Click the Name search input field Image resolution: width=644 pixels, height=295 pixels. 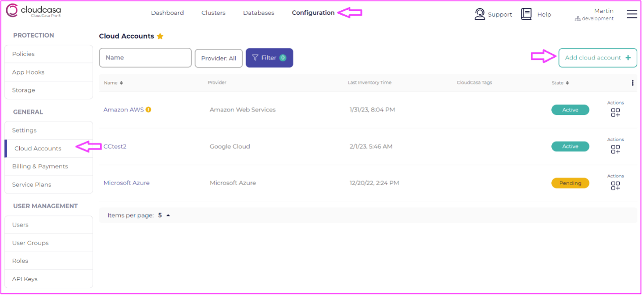point(145,58)
